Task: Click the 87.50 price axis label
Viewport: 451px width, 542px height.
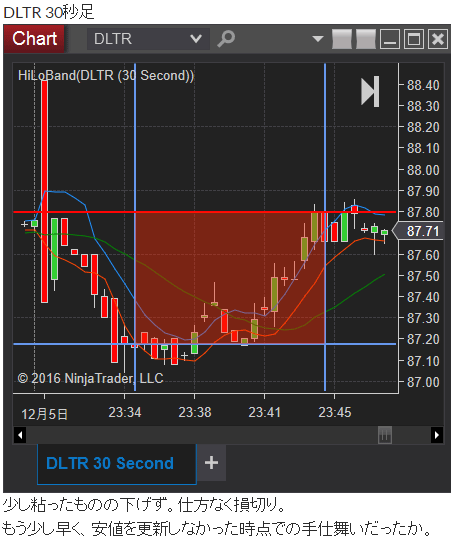Action: click(423, 276)
